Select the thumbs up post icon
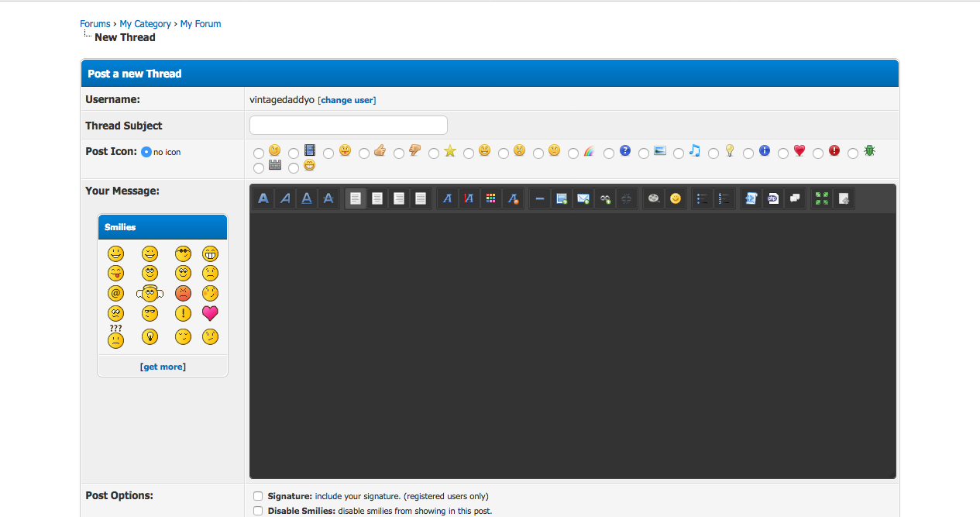 [364, 153]
